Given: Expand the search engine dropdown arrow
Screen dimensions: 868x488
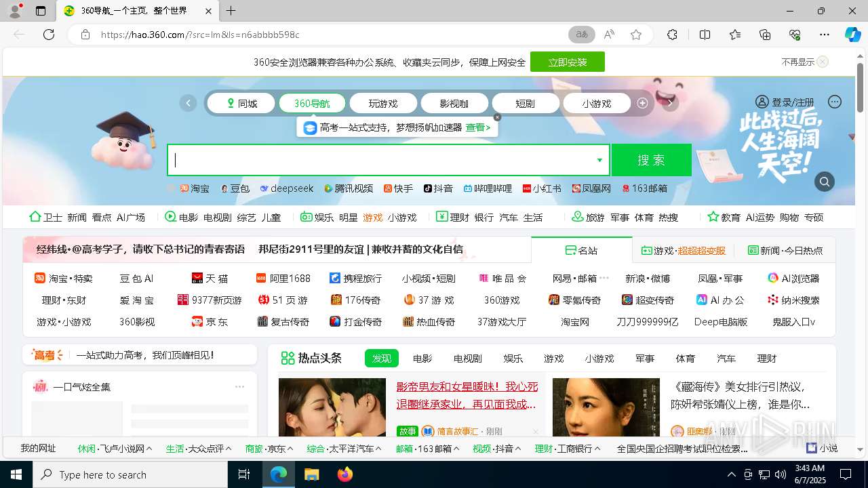Looking at the screenshot, I should click(599, 160).
